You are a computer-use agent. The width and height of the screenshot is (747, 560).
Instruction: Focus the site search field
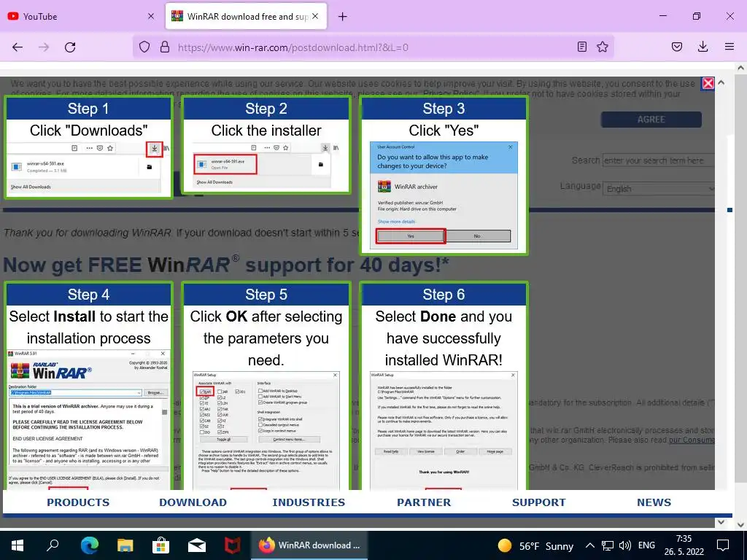pos(659,160)
